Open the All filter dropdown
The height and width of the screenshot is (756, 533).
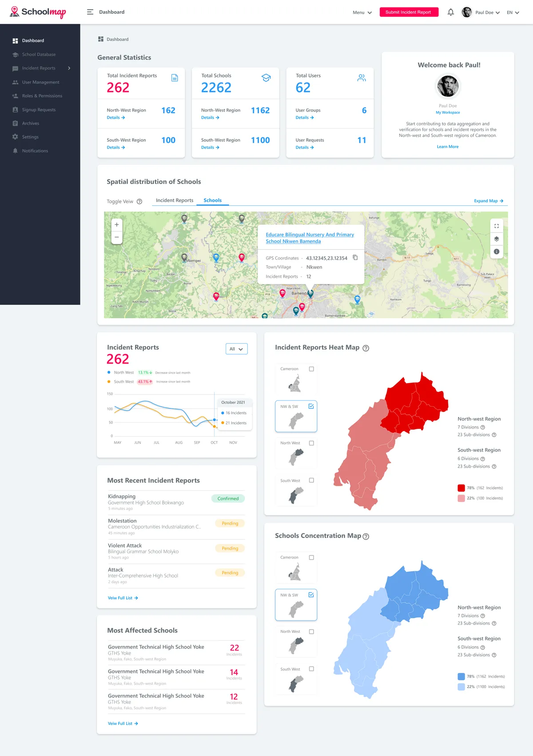tap(236, 349)
